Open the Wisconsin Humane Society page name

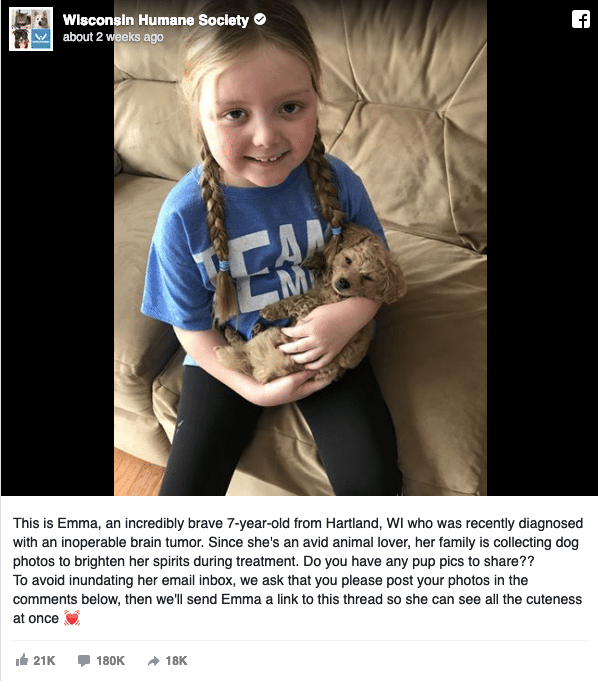pos(155,20)
